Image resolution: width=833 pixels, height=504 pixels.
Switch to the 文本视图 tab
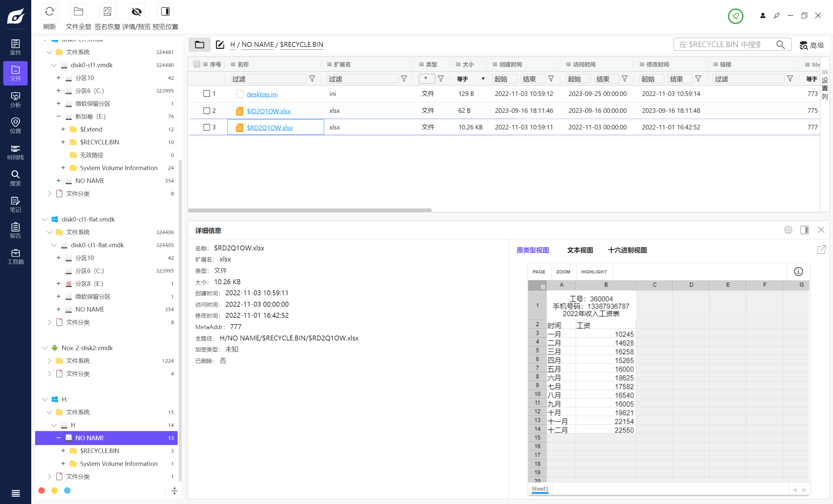coord(580,250)
